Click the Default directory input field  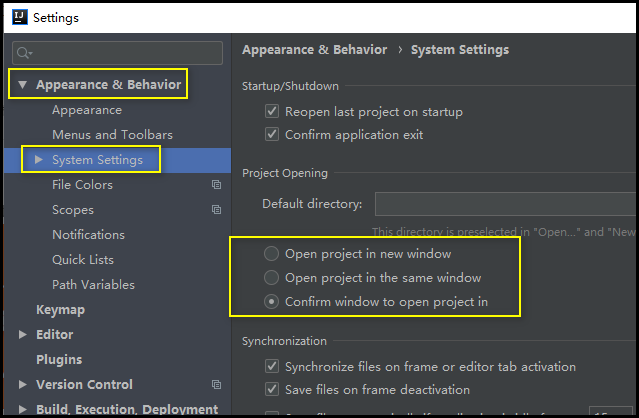click(x=505, y=205)
